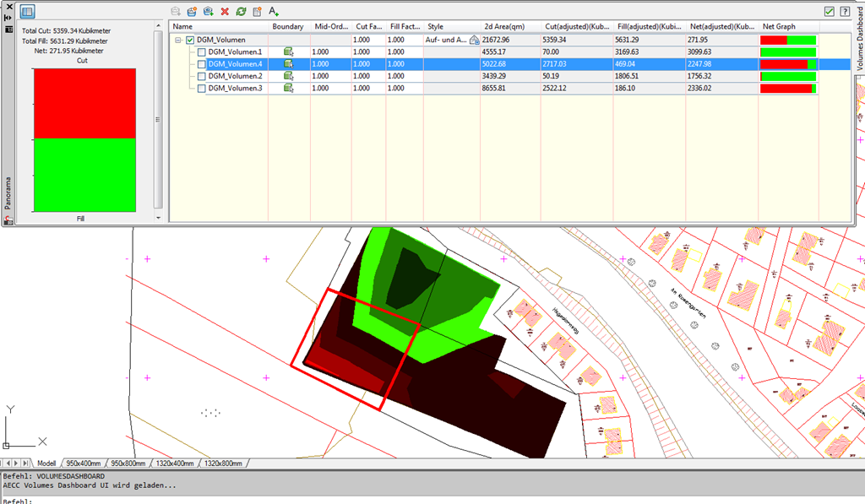Viewport: 865px width, 504px height.
Task: Open the 950x400mm layout tab
Action: [84, 463]
